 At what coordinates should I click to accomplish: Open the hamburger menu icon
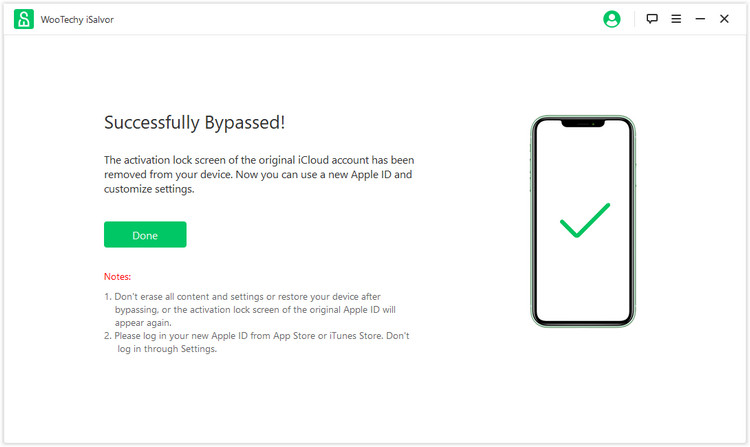[x=676, y=19]
